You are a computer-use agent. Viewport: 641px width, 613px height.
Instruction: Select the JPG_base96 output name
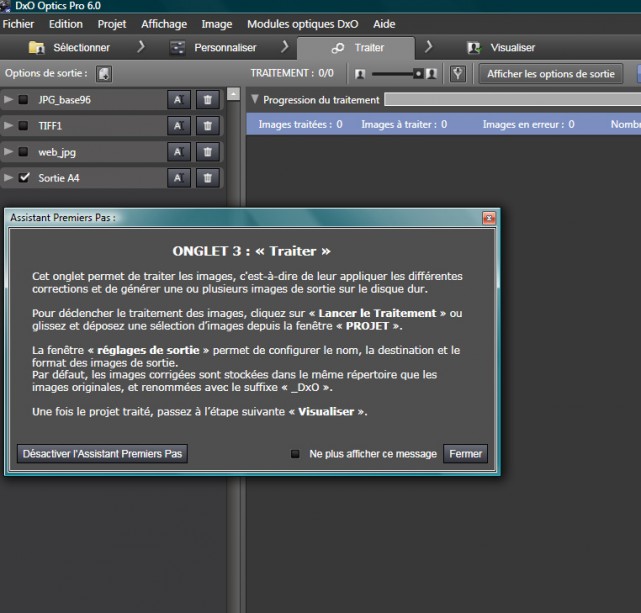pos(64,100)
